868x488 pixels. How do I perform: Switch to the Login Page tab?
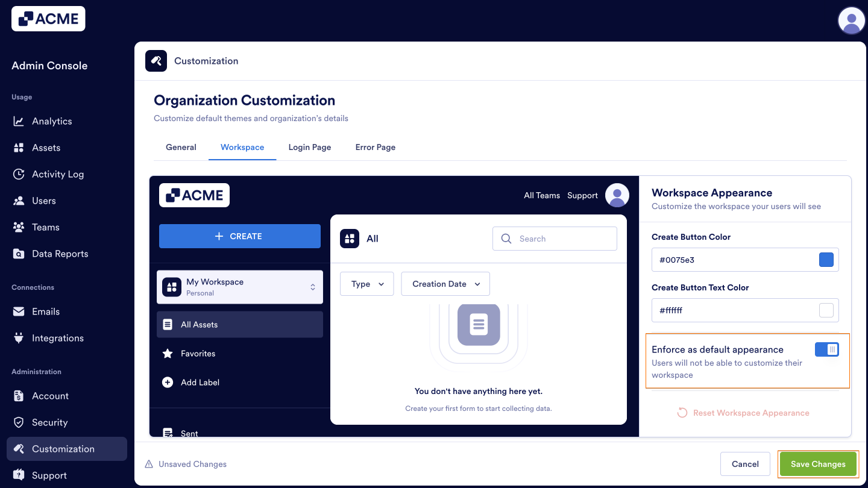(309, 147)
